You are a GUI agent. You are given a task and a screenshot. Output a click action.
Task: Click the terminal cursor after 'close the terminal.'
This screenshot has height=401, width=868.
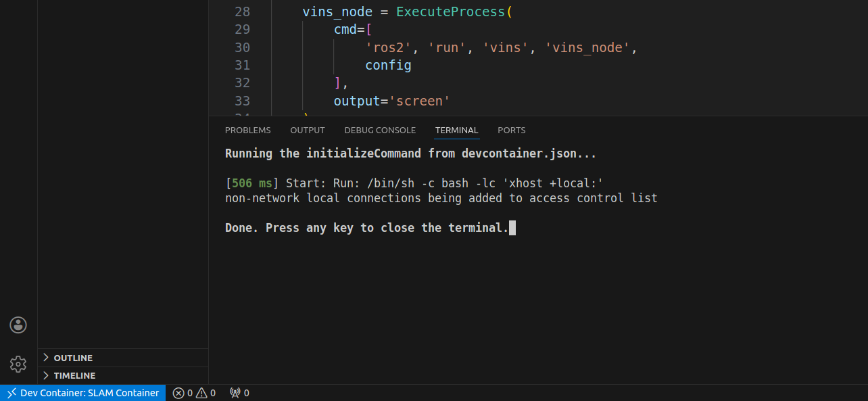(x=512, y=228)
